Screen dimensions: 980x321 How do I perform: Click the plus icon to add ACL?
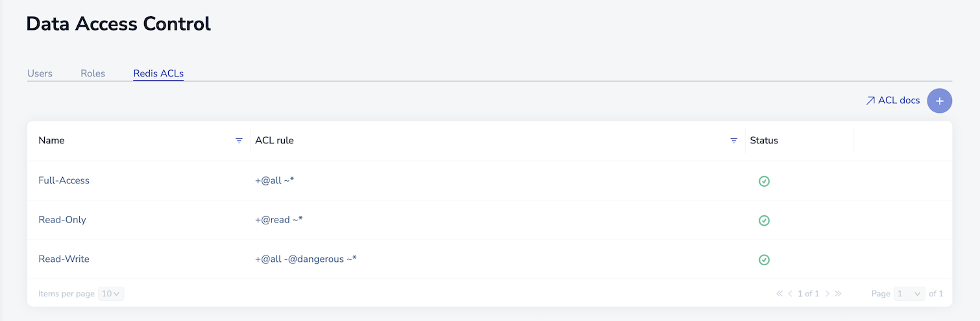pyautogui.click(x=939, y=101)
